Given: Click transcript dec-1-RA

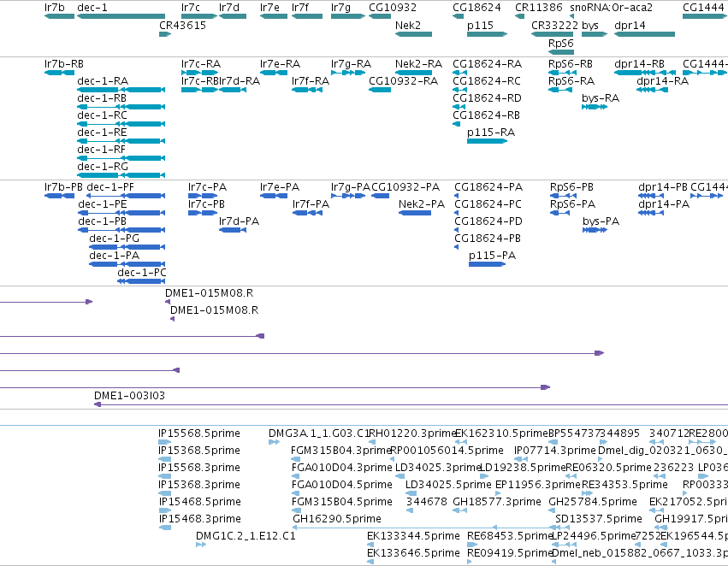Looking at the screenshot, I should (x=121, y=90).
